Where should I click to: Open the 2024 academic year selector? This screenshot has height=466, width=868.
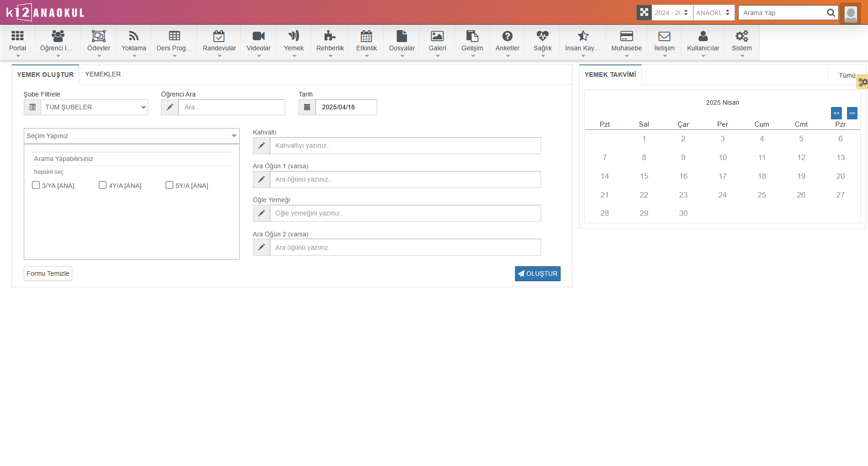coord(672,13)
